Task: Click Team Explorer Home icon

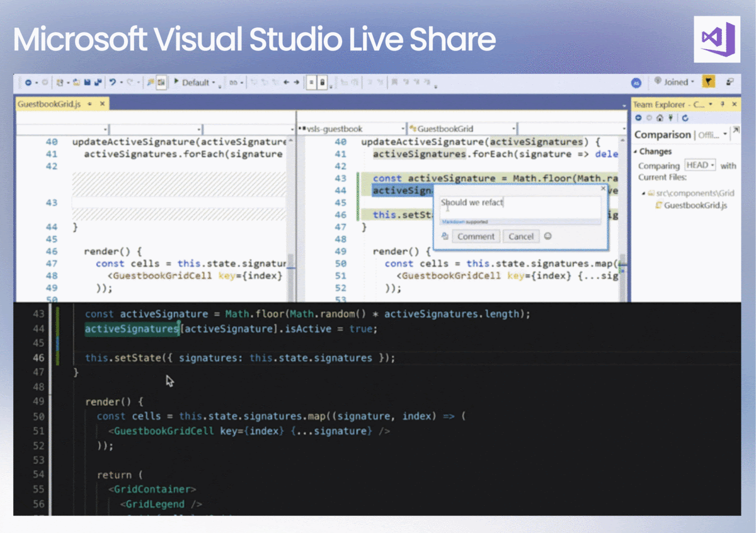Action: pos(660,118)
